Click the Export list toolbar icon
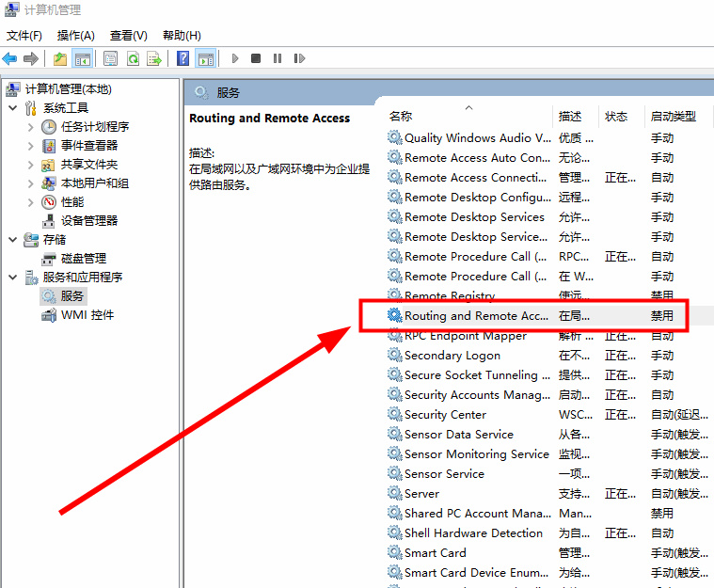Image resolution: width=714 pixels, height=588 pixels. 154,58
